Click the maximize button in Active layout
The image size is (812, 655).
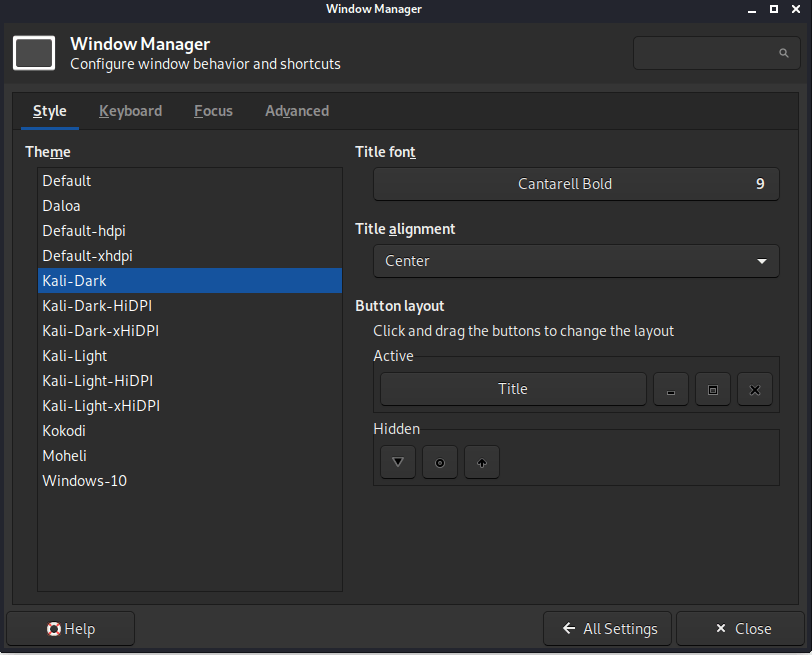click(713, 390)
